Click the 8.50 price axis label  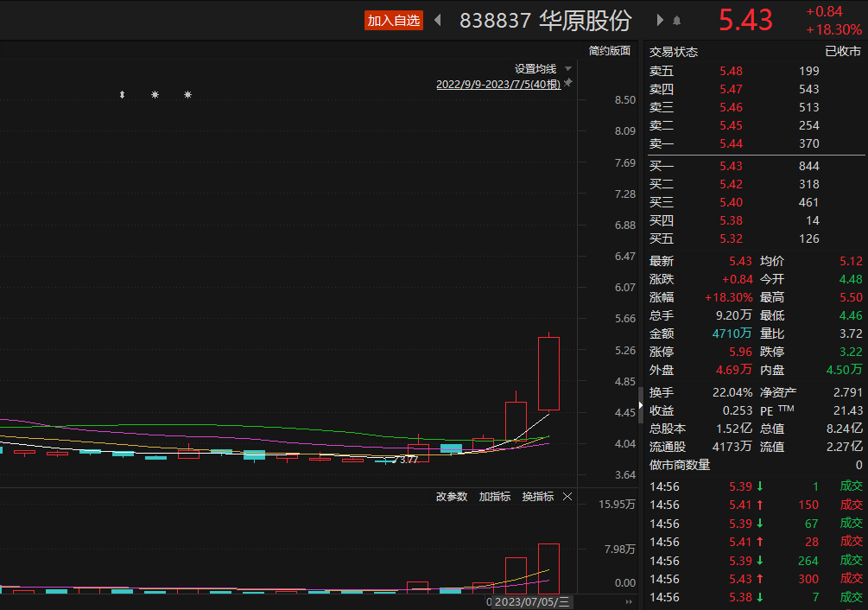[x=625, y=100]
